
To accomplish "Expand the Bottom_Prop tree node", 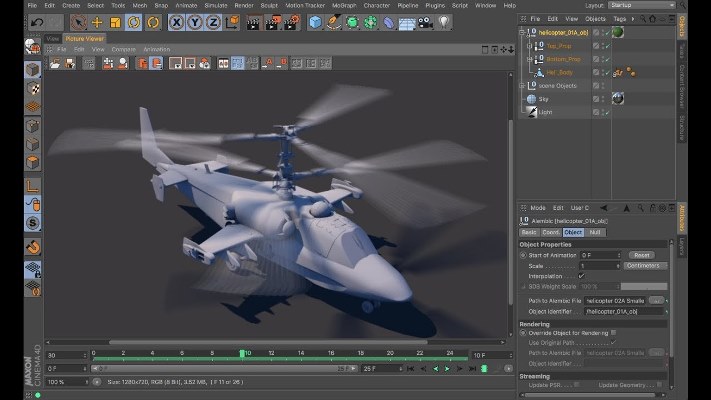I will pyautogui.click(x=529, y=59).
